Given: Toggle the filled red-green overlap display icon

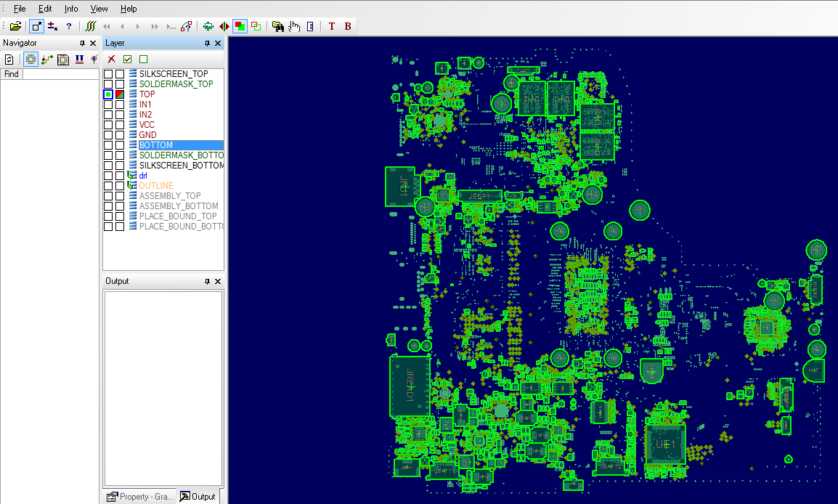Looking at the screenshot, I should tap(240, 26).
